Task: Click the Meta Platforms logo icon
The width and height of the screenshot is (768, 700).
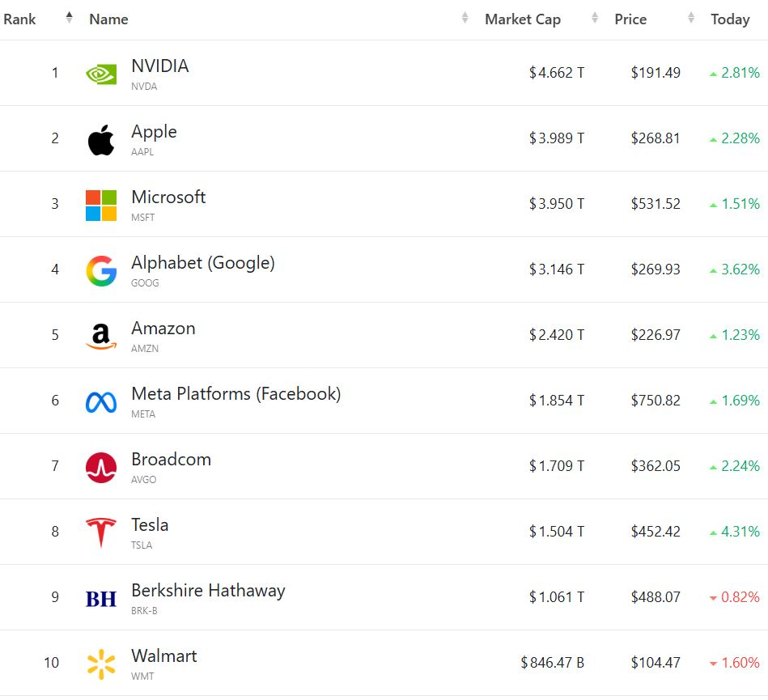Action: (101, 402)
